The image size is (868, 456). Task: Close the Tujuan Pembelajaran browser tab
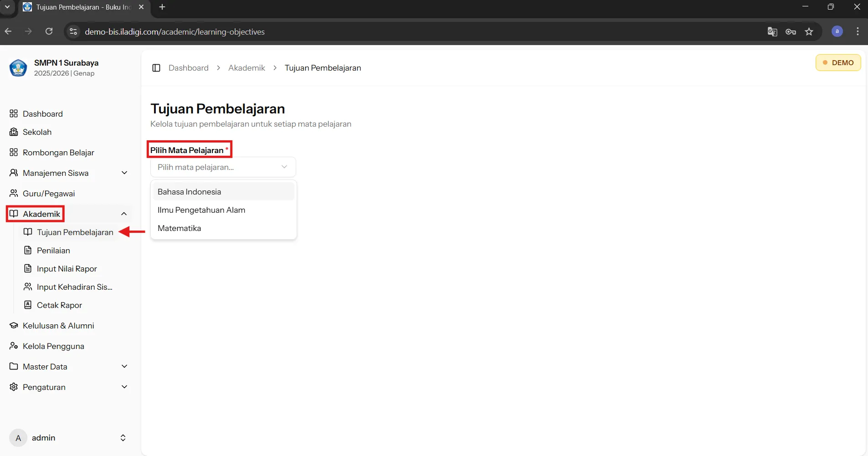click(x=141, y=7)
